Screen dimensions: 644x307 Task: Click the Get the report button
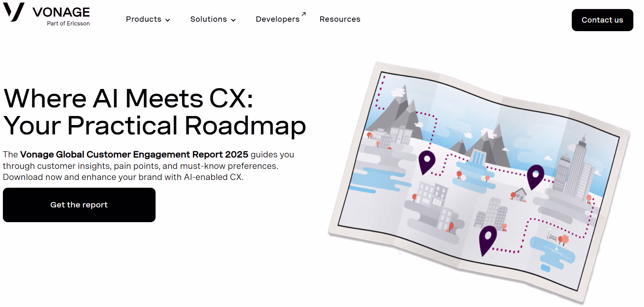pos(79,205)
